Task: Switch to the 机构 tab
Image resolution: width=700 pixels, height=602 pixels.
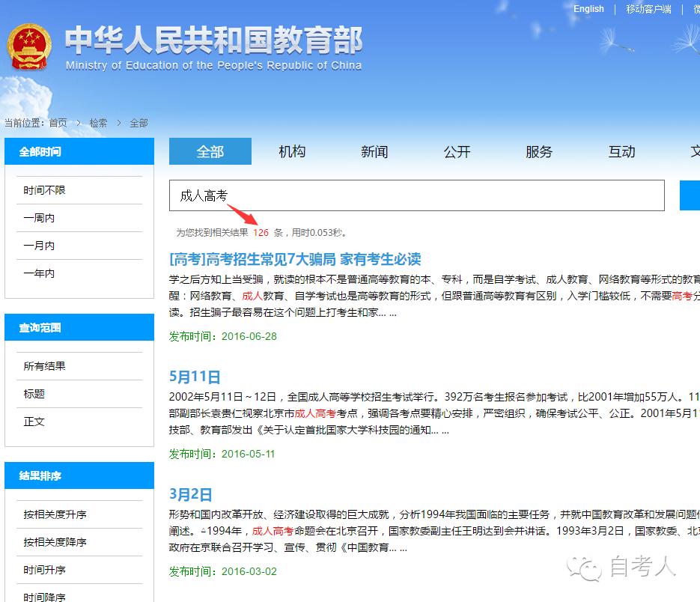Action: tap(292, 151)
